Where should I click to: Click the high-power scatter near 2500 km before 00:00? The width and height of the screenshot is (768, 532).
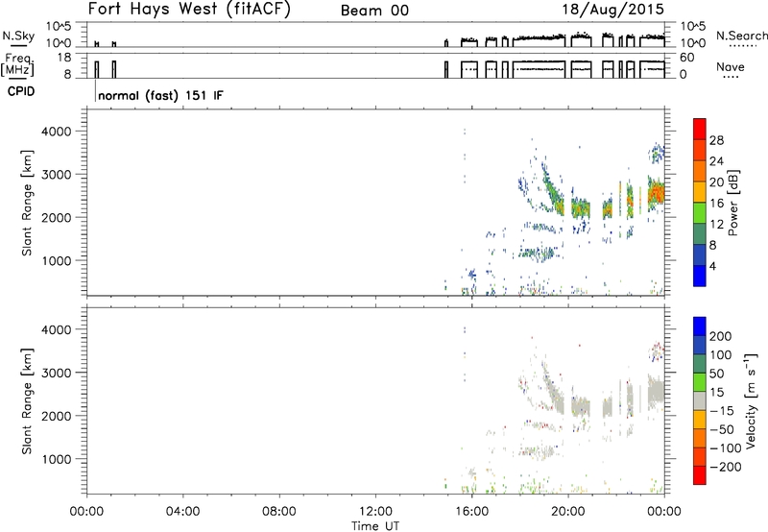pyautogui.click(x=656, y=192)
